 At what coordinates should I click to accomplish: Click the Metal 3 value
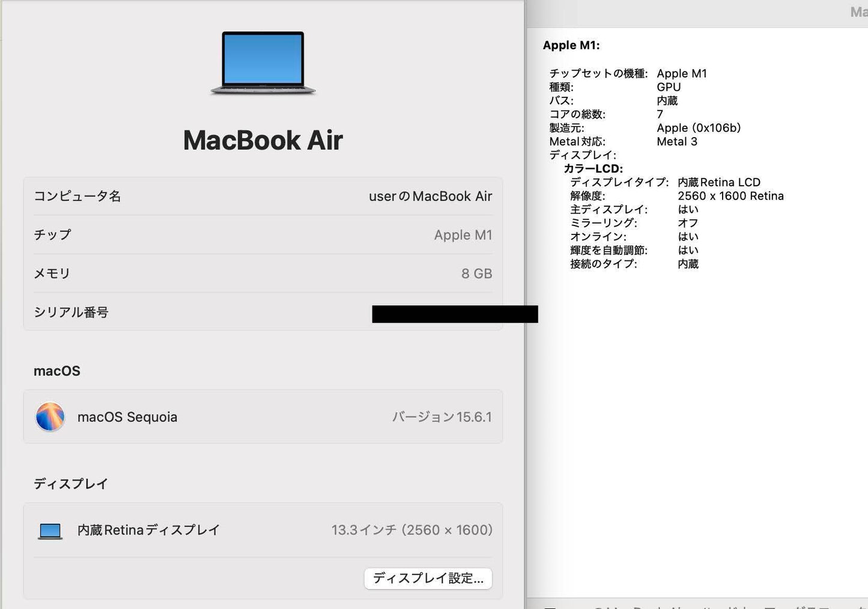(678, 141)
